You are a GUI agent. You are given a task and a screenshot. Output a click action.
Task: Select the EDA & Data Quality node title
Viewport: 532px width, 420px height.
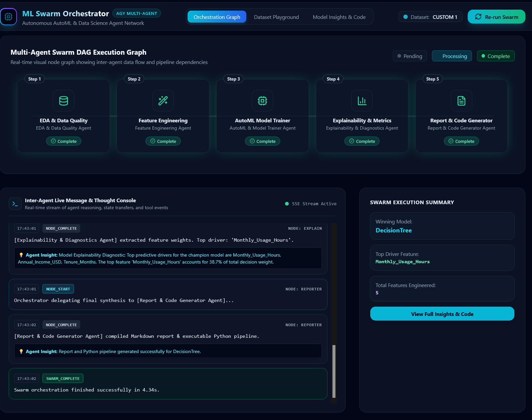pyautogui.click(x=64, y=121)
